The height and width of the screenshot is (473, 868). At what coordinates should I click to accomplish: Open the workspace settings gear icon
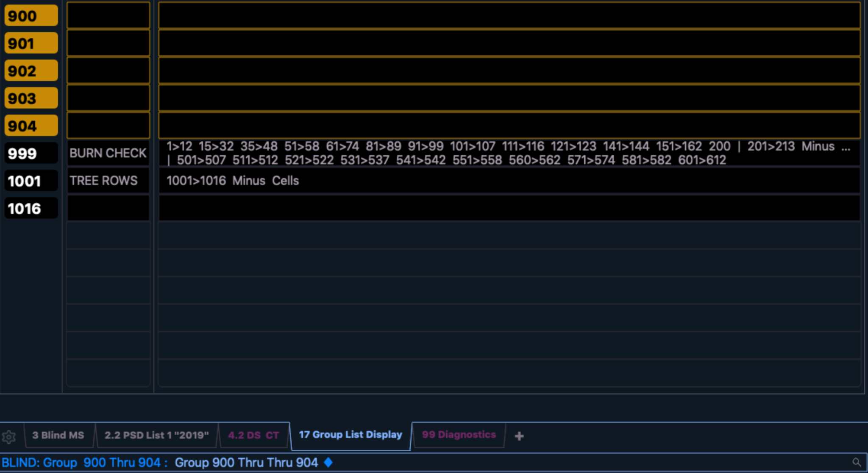point(8,436)
